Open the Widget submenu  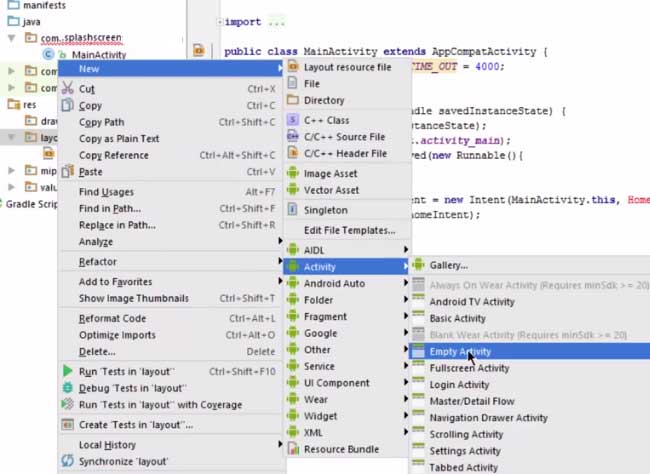click(347, 416)
